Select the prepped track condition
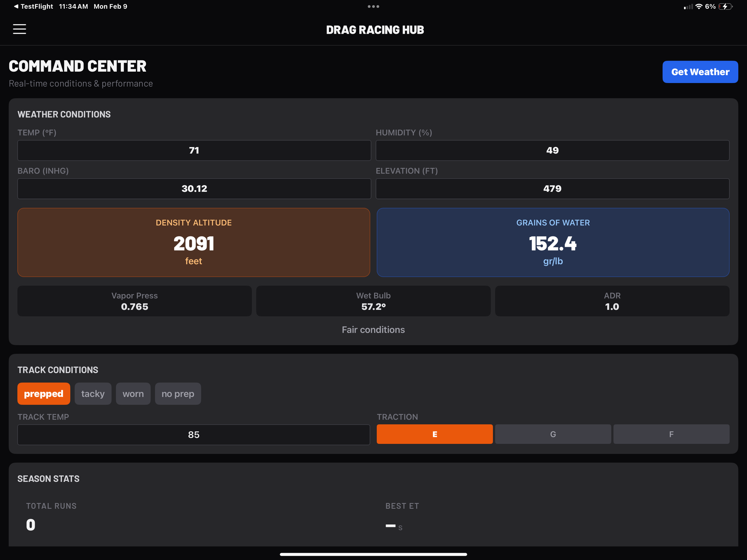Screen dimensions: 747x560 44,394
